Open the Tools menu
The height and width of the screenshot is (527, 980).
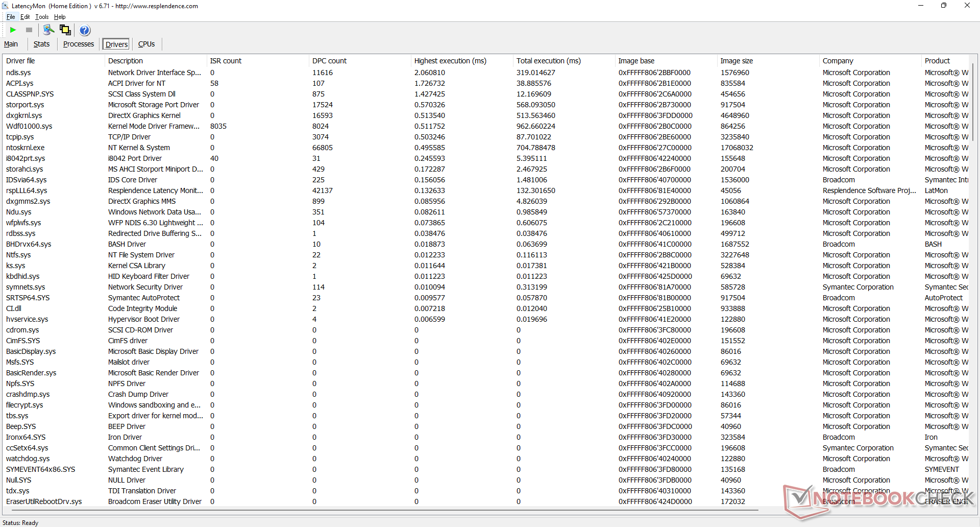(x=42, y=17)
